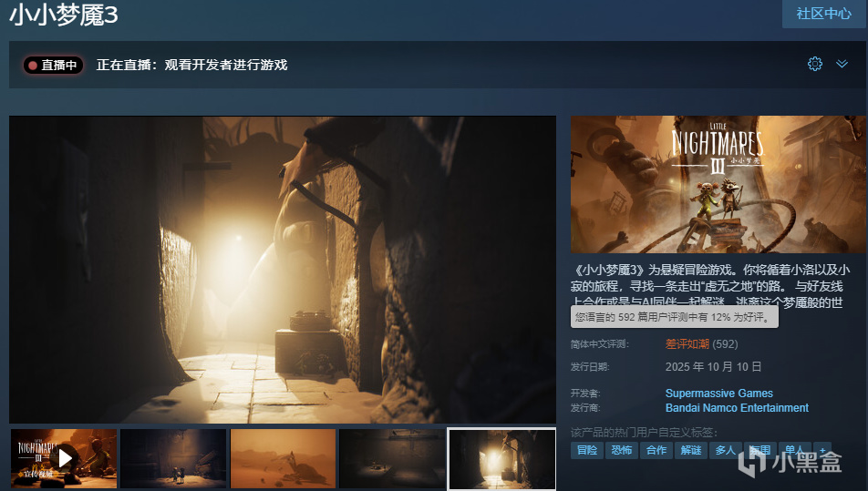
Task: Click the 简体中文评测 label
Action: pos(600,344)
